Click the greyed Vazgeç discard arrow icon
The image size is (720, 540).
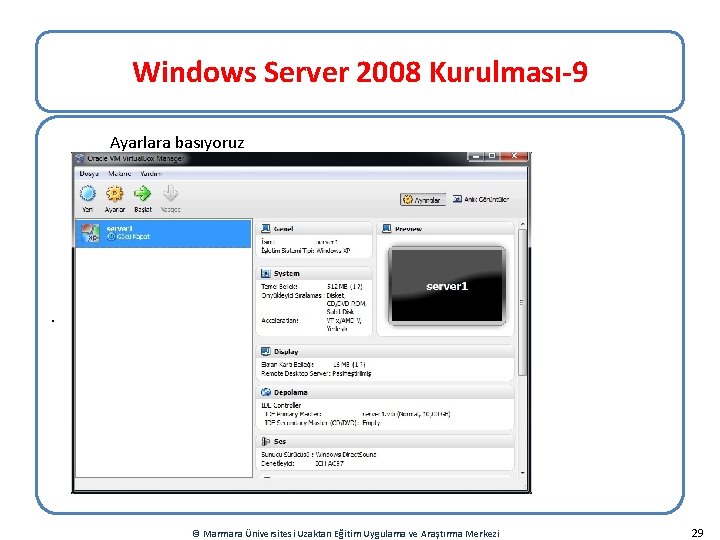(170, 194)
